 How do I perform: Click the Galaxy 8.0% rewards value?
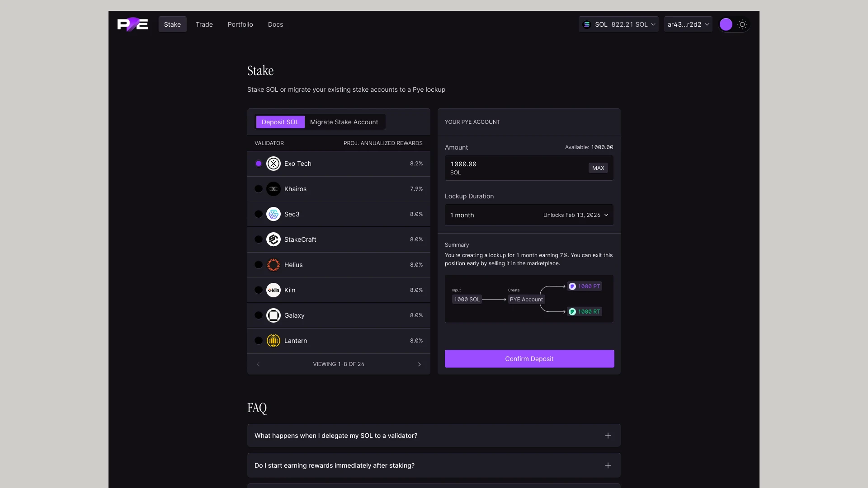click(416, 315)
